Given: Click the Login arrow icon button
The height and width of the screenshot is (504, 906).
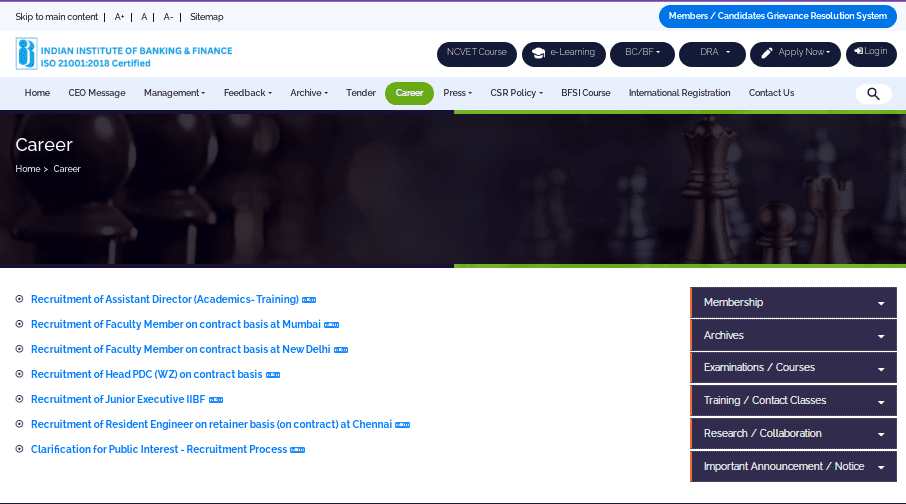Looking at the screenshot, I should pyautogui.click(x=870, y=52).
